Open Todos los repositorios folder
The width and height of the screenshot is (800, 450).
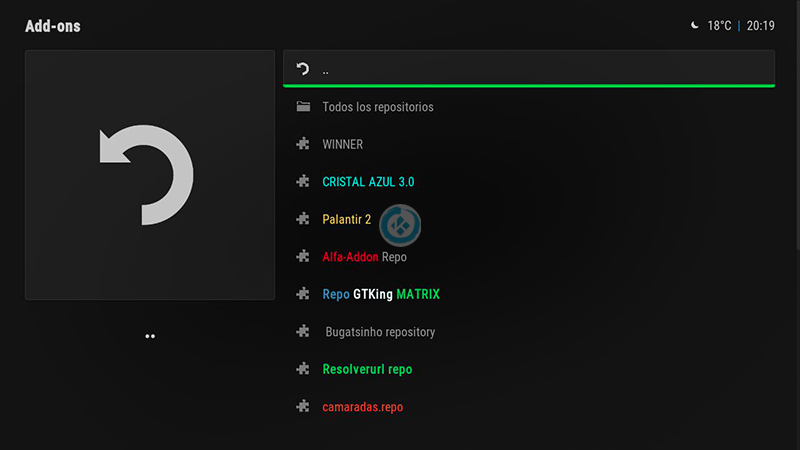(378, 107)
